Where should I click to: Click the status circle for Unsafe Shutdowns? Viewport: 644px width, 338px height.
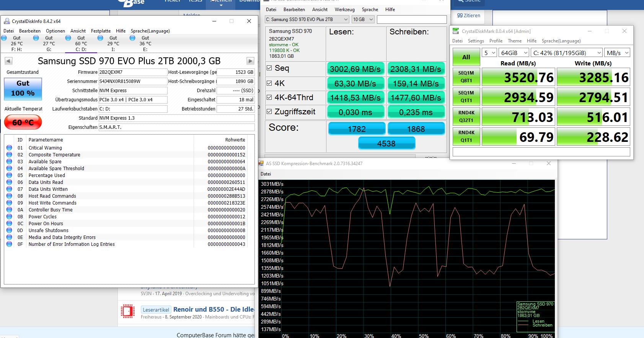(9, 230)
